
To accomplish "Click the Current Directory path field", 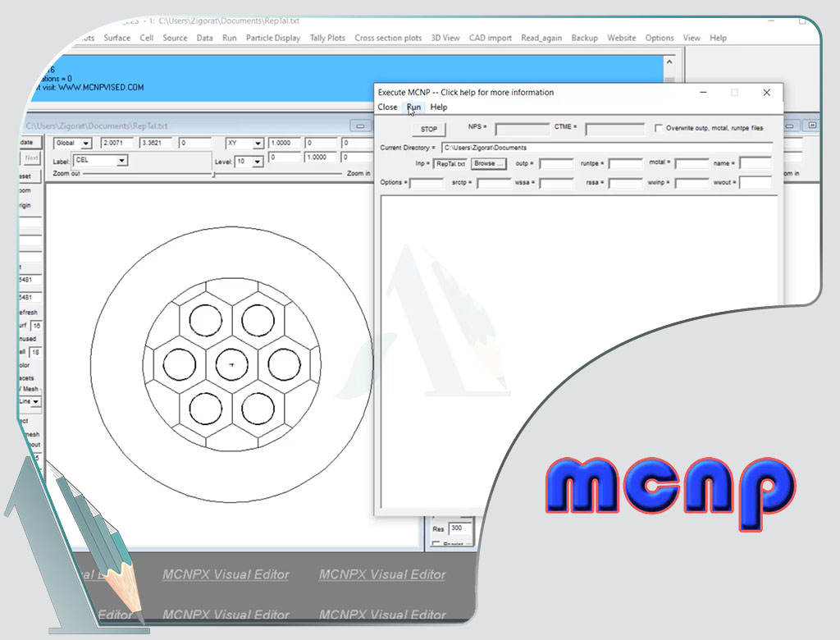I will click(605, 148).
